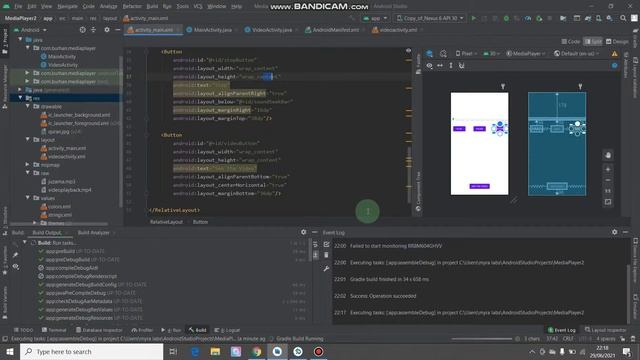Screen dimensions: 640x360
Task: Open the Default (en-us) locale dropdown
Action: coord(577,53)
